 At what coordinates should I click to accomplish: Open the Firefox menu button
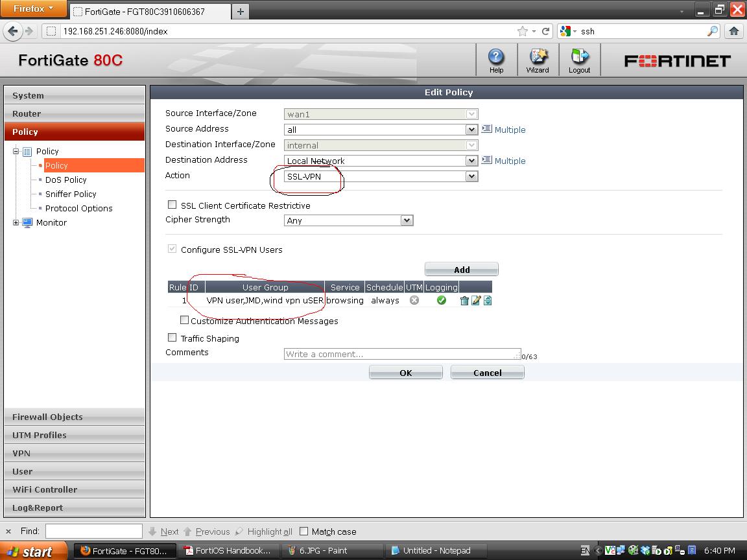33,8
